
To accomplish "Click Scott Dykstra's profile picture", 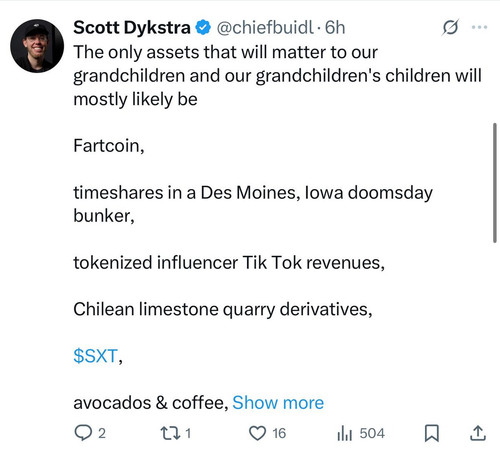I will [37, 46].
